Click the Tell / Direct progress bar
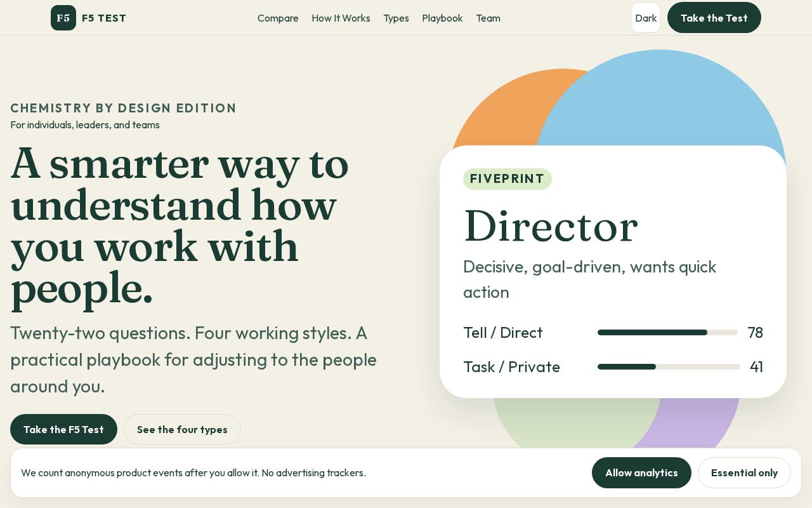This screenshot has width=812, height=508. pos(667,332)
